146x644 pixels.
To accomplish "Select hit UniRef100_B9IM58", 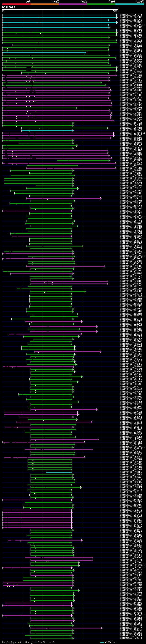I will point(131,82).
